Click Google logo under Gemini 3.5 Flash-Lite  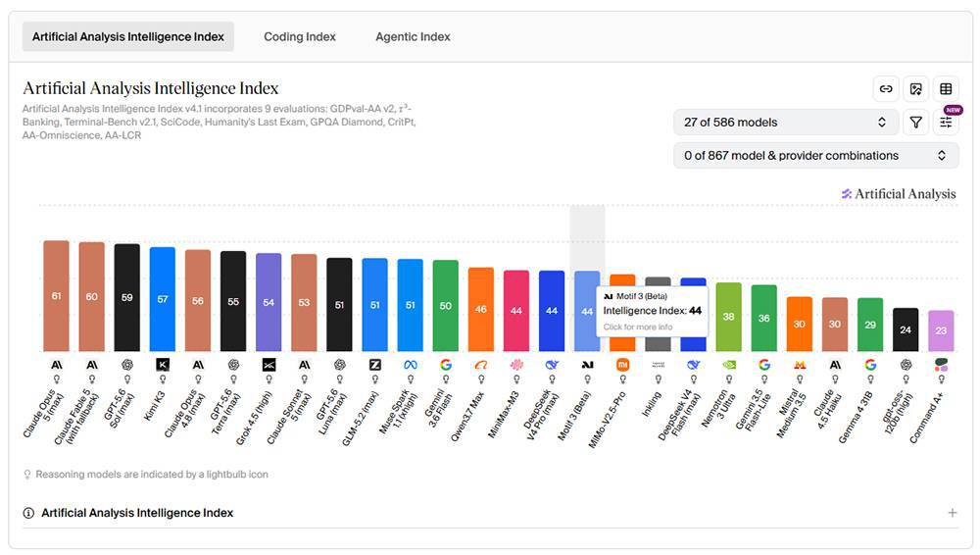click(x=763, y=365)
